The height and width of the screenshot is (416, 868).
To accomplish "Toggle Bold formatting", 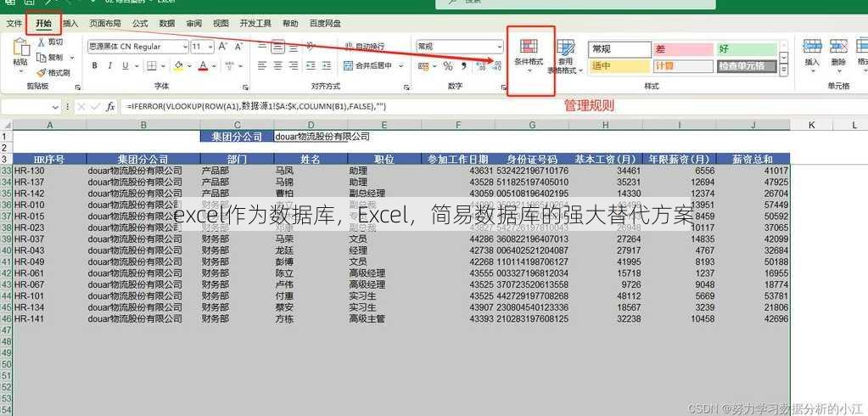I will click(95, 66).
